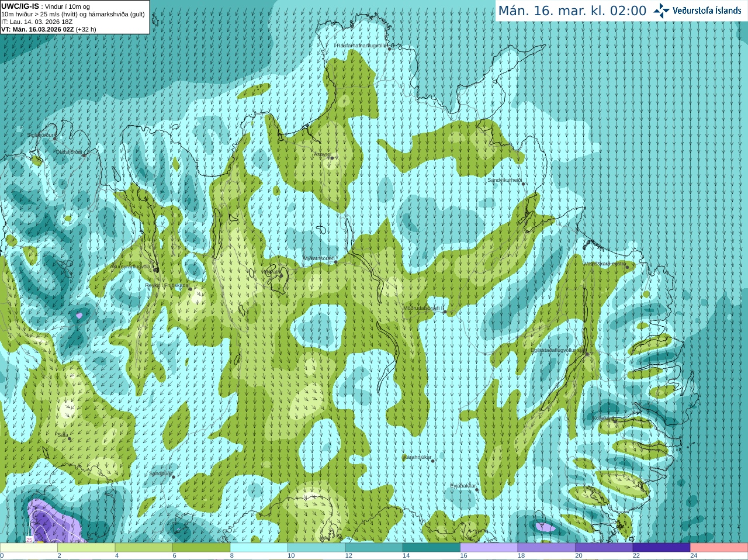Click the 14–16 m/s dark teal legend swatch
This screenshot has width=748, height=560.
[x=432, y=548]
